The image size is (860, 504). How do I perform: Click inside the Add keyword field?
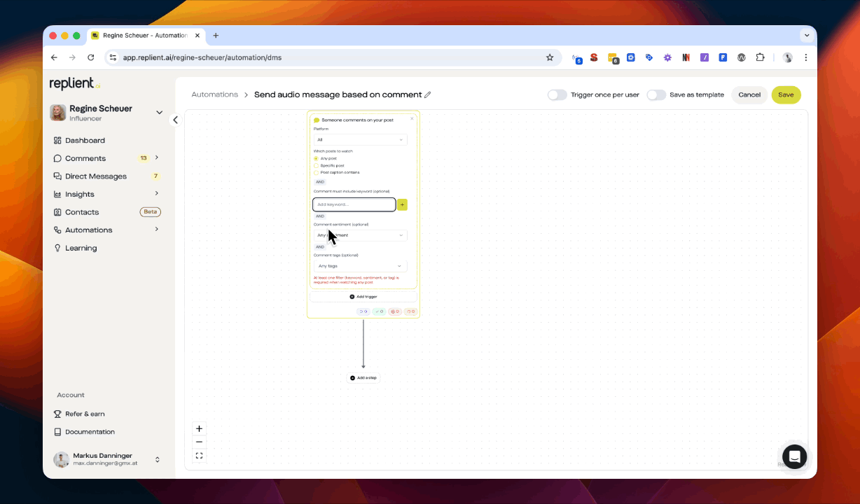[x=354, y=204]
